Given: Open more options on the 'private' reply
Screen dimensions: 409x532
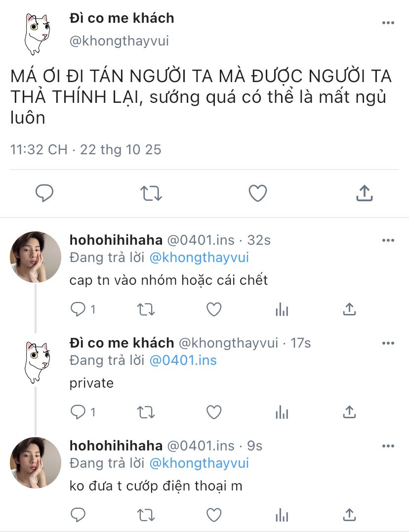Looking at the screenshot, I should tap(388, 343).
